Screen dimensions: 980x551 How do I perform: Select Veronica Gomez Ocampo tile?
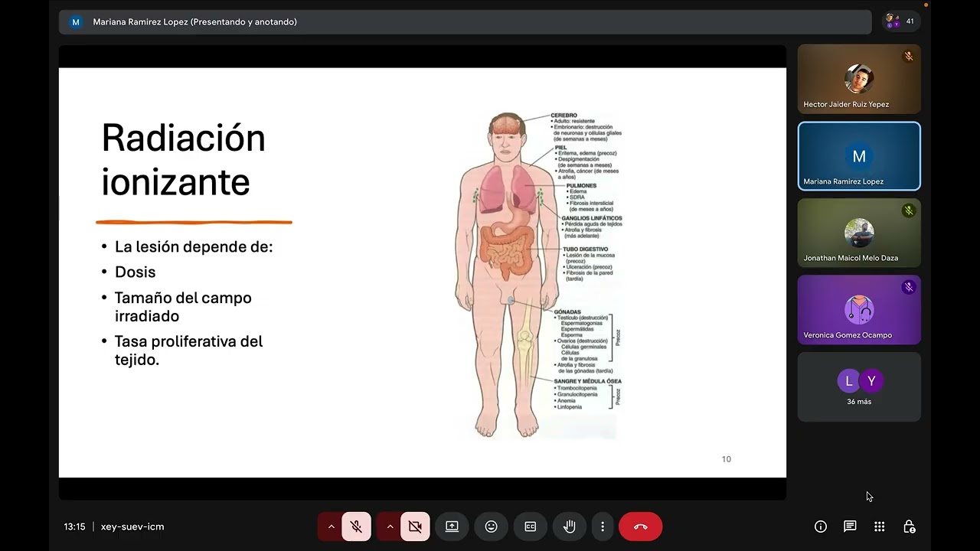coord(859,310)
